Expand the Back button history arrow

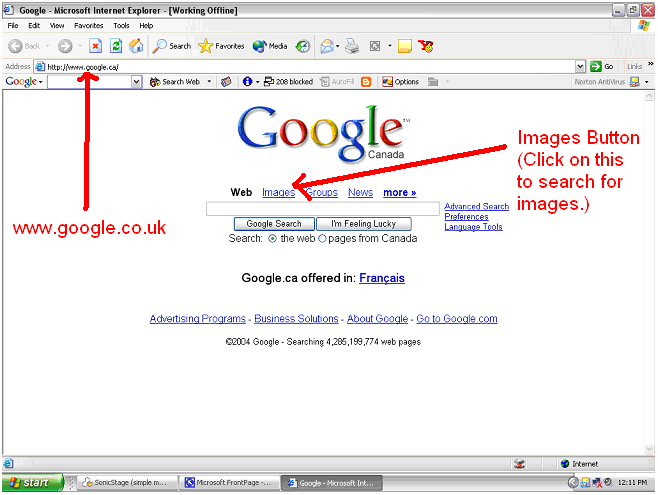(x=47, y=46)
